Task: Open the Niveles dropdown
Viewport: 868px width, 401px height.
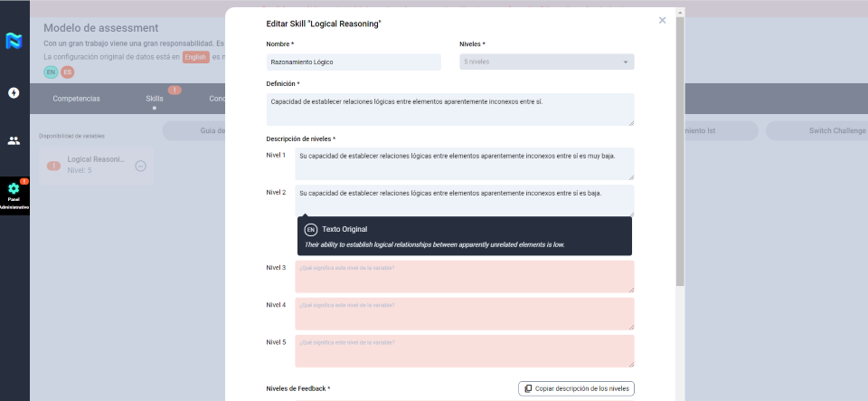Action: pyautogui.click(x=546, y=62)
